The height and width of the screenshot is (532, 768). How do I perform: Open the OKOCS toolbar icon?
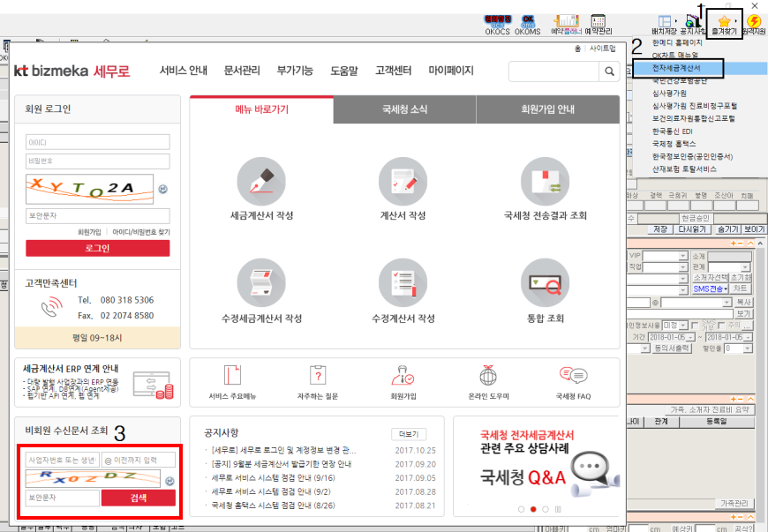click(497, 25)
